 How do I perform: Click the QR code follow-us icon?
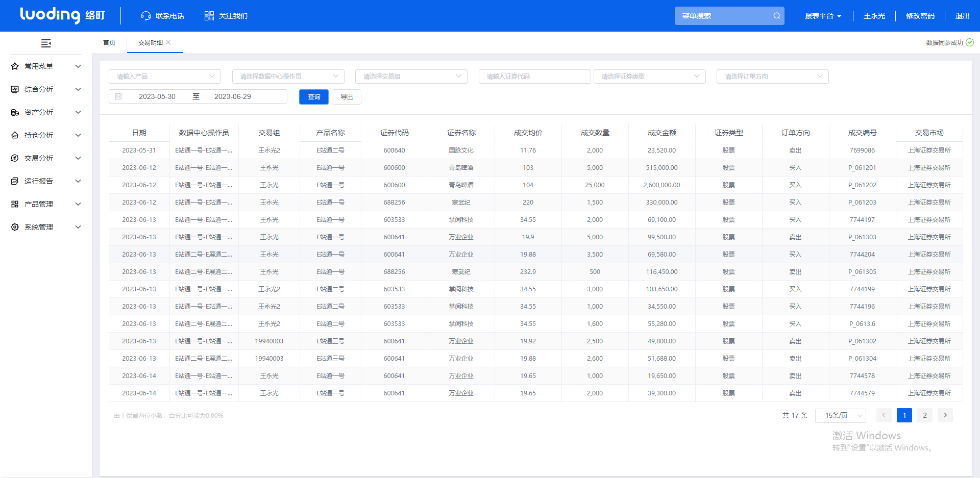[209, 16]
